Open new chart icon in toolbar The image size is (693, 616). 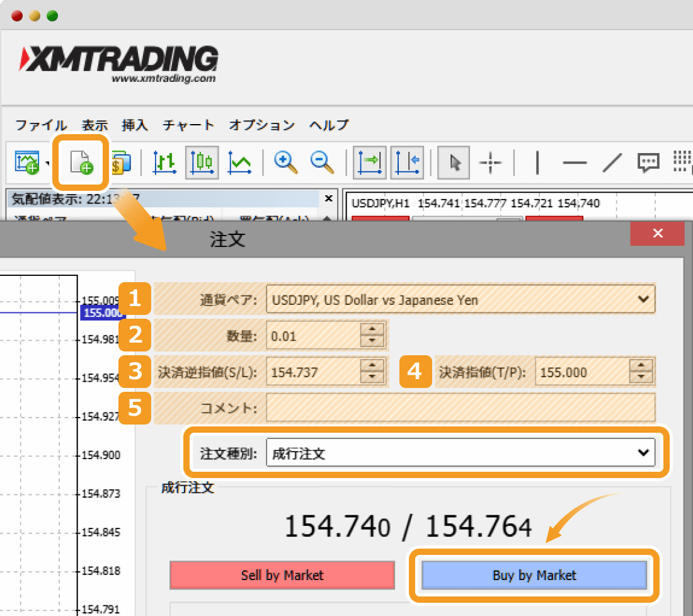pyautogui.click(x=27, y=162)
